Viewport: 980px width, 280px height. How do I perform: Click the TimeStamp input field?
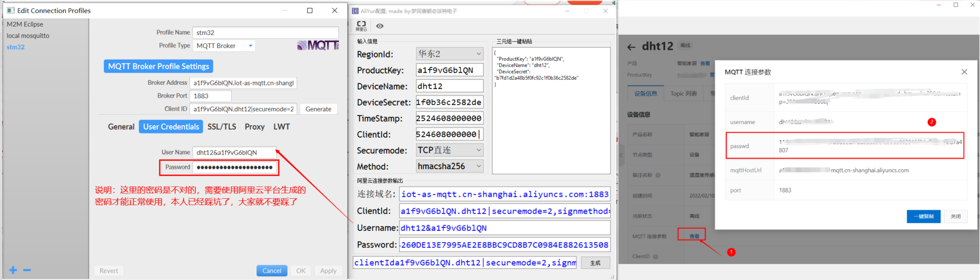449,118
